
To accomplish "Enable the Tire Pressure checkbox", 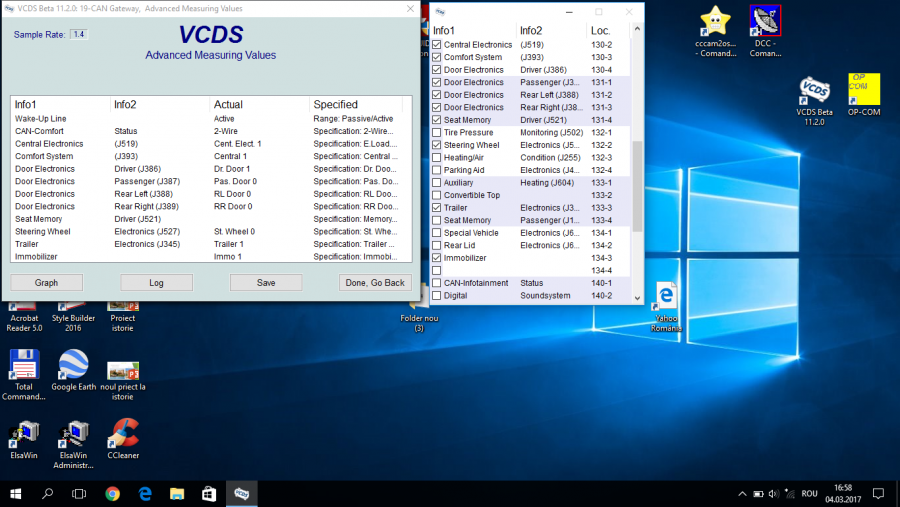I will (x=436, y=133).
